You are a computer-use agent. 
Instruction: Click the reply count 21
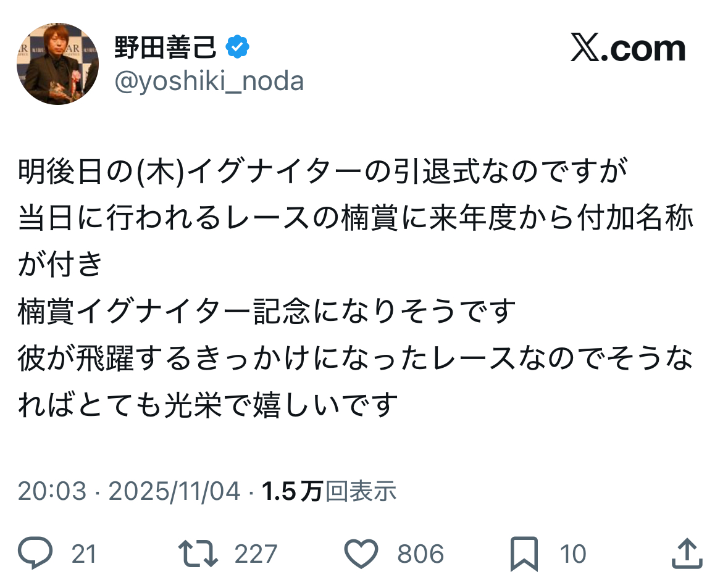pos(84,554)
